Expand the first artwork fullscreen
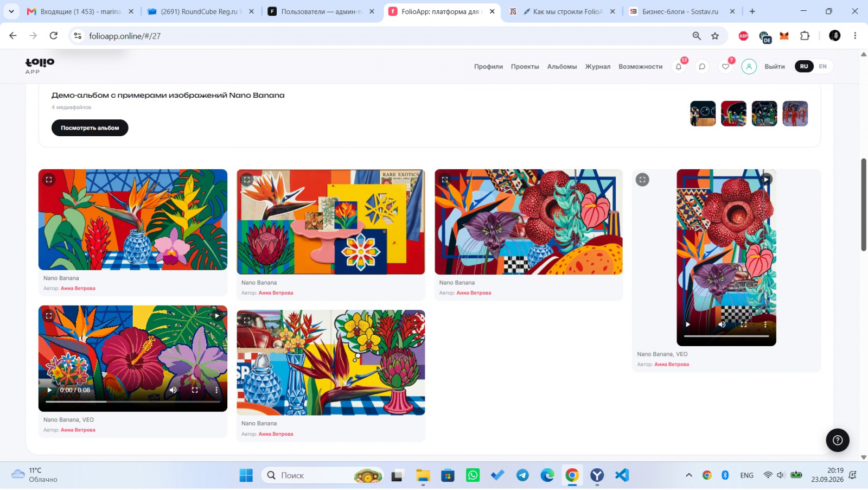The height and width of the screenshot is (490, 868). (x=49, y=180)
